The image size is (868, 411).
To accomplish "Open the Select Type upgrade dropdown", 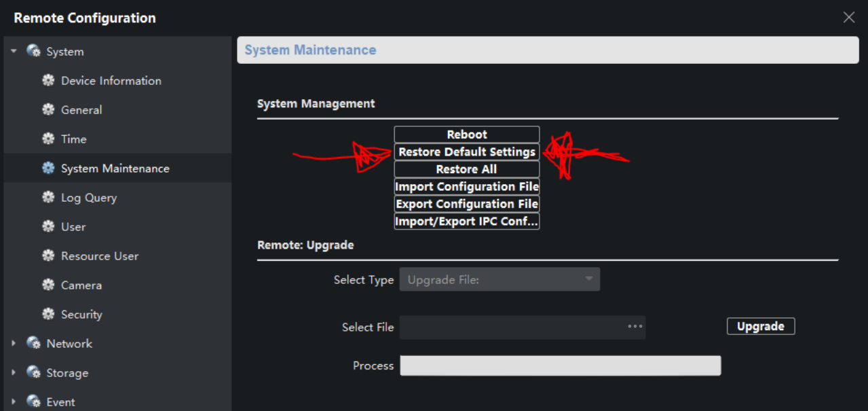I will coord(499,280).
